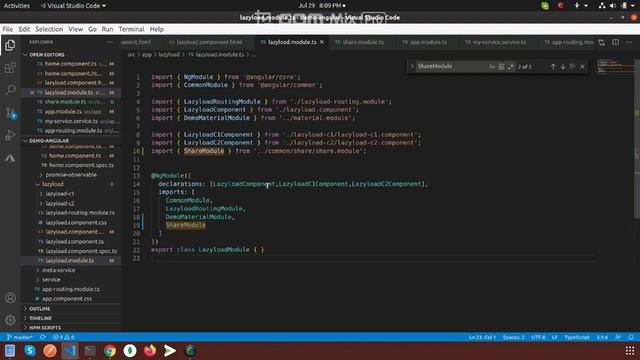Click the feedback icon in status bar
The image size is (640, 360).
click(618, 337)
